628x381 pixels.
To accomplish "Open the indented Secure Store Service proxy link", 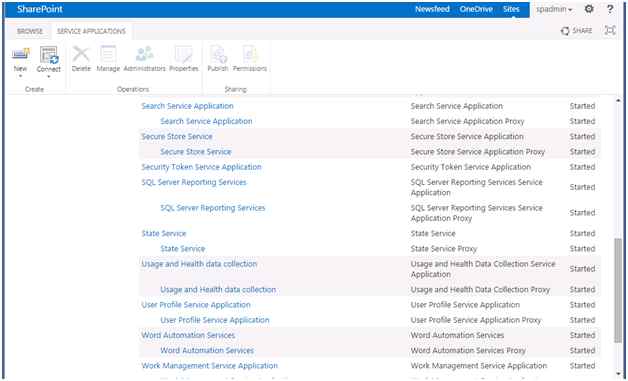I will 196,152.
